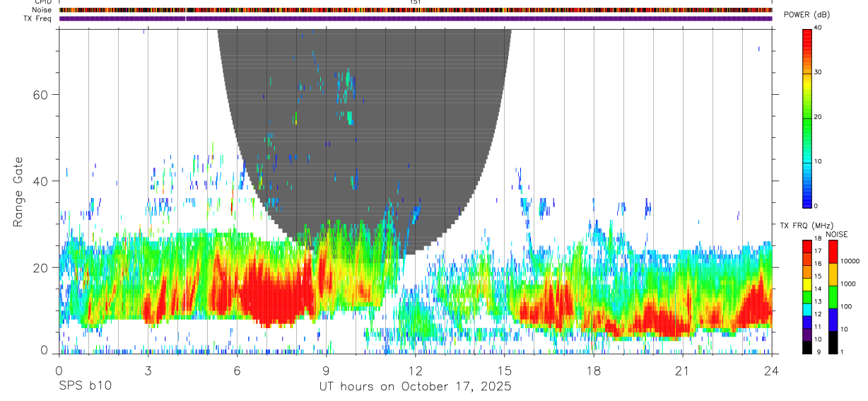Click hour 15 on the UT hours axis
The image size is (868, 401).
(x=504, y=371)
